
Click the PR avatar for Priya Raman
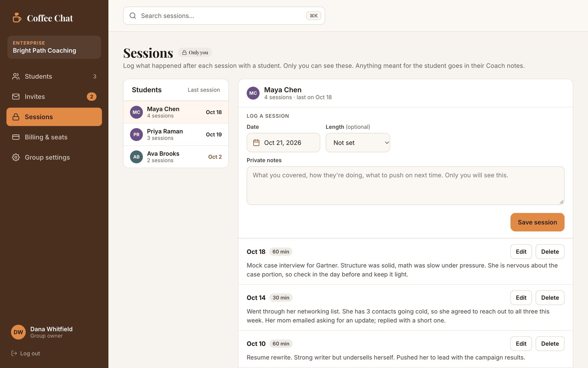click(136, 134)
